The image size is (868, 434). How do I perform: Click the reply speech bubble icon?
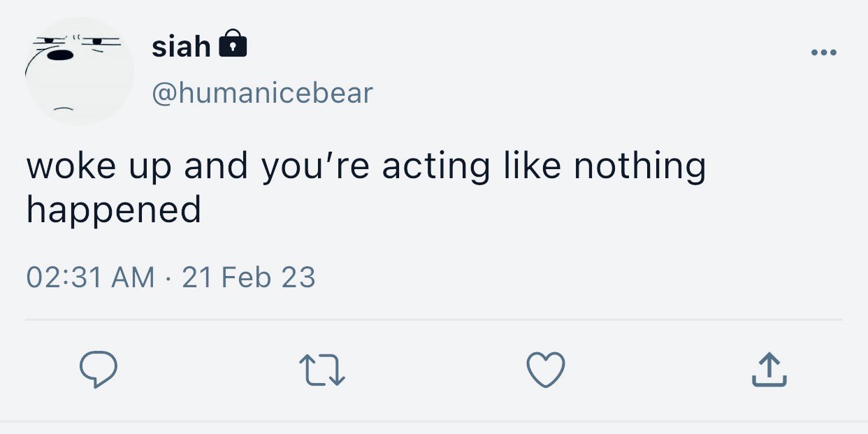pyautogui.click(x=98, y=370)
